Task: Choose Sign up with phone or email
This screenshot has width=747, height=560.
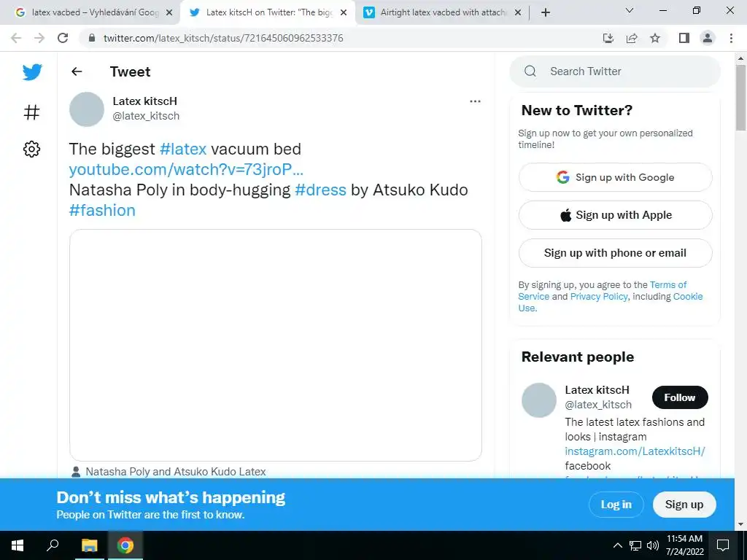Action: point(615,253)
